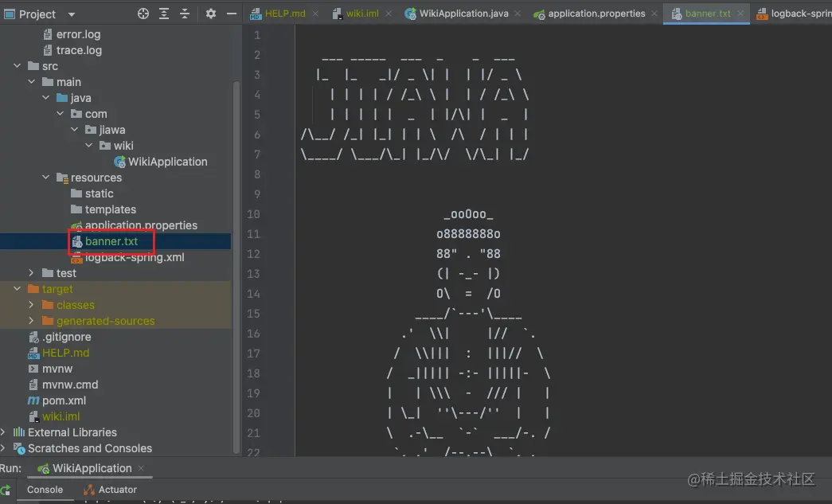The image size is (832, 504).
Task: Close the wiki.iml tab
Action: 389,14
